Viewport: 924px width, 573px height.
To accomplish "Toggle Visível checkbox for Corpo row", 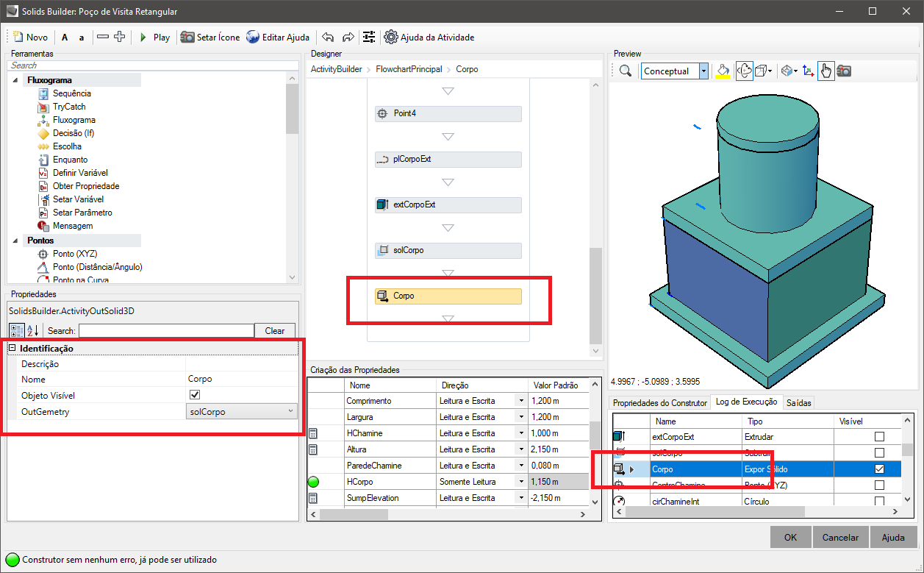I will [x=879, y=469].
